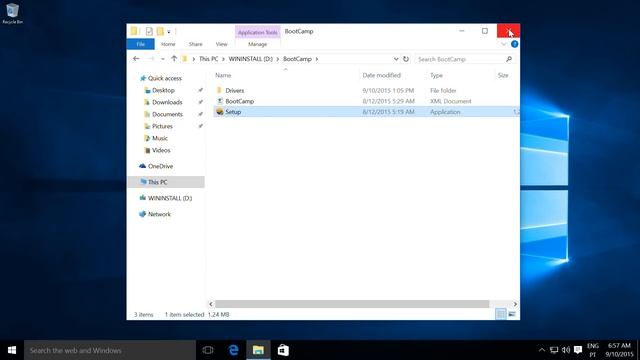Open OneDrive in the navigation pane
This screenshot has height=360, width=640.
pyautogui.click(x=160, y=166)
